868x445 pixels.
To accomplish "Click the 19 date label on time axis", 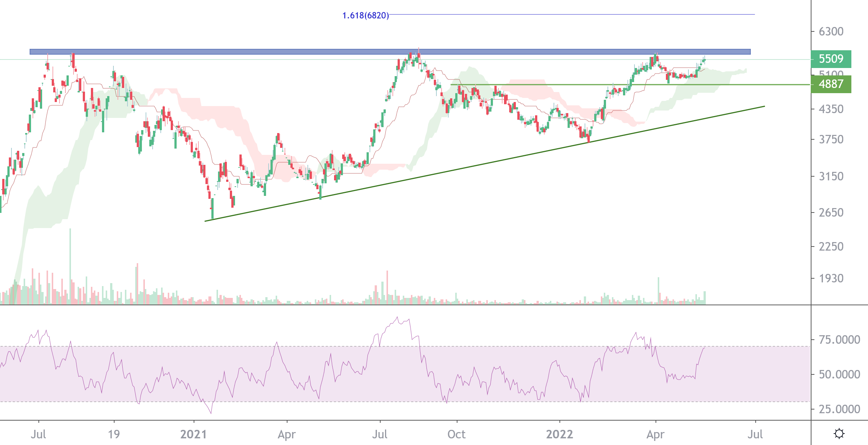I will [x=114, y=434].
